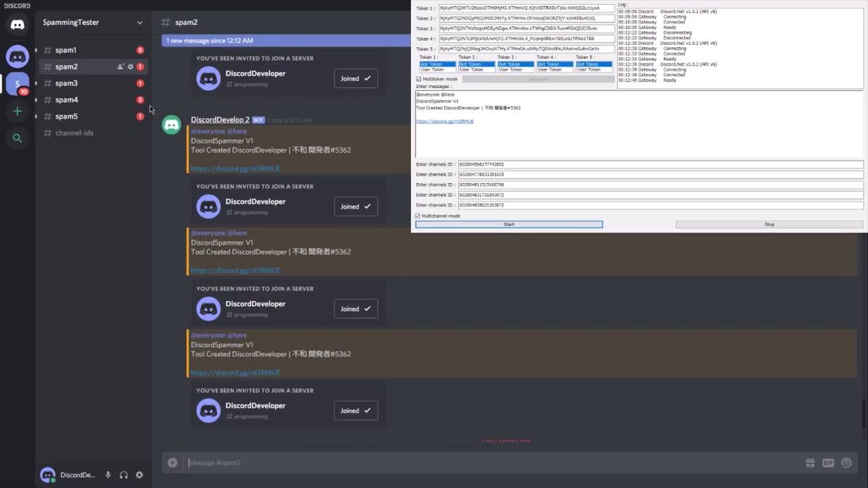Select Bot Token for Token 3
The width and height of the screenshot is (868, 488).
[x=516, y=64]
